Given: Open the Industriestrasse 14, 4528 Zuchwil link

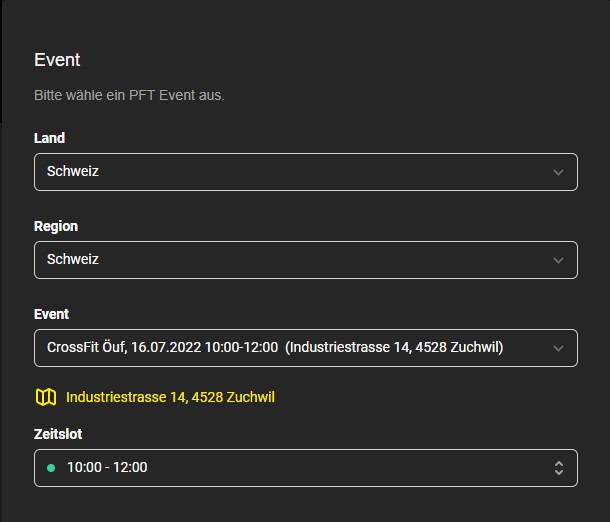Looking at the screenshot, I should [x=170, y=397].
